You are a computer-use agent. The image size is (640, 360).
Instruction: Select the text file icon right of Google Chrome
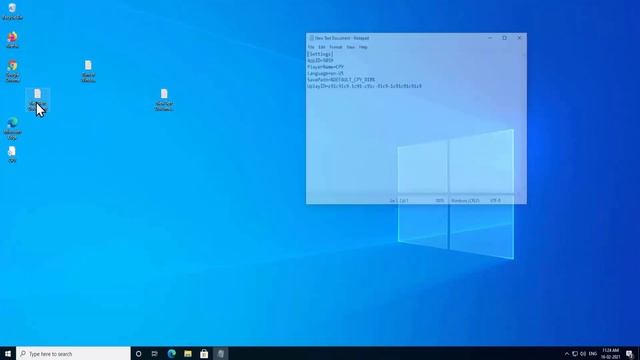pos(88,71)
